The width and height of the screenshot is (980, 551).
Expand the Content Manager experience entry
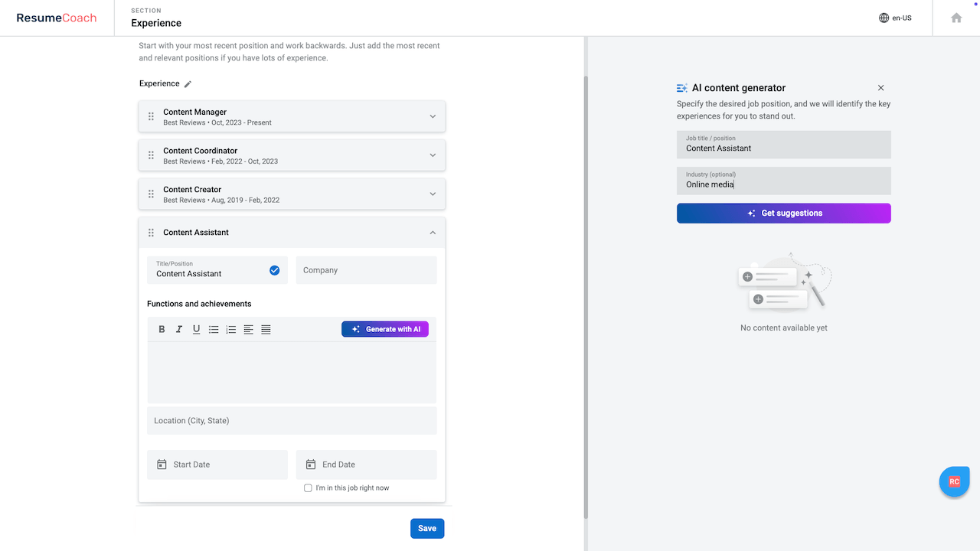coord(433,116)
